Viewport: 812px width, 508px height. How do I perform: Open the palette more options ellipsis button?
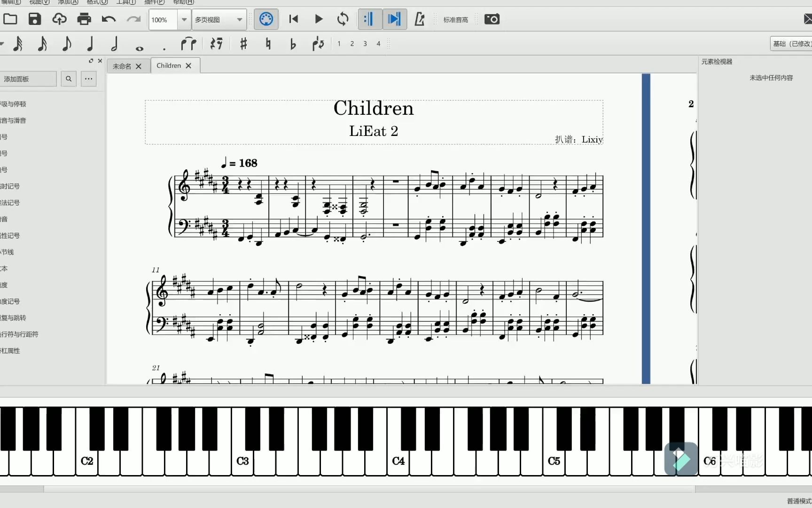point(89,79)
